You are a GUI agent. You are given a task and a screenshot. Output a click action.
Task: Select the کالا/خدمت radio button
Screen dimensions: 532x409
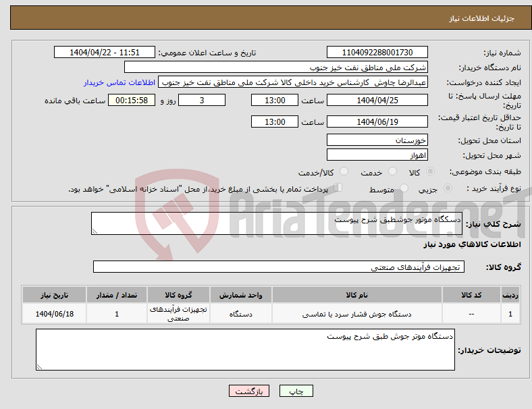(x=344, y=171)
